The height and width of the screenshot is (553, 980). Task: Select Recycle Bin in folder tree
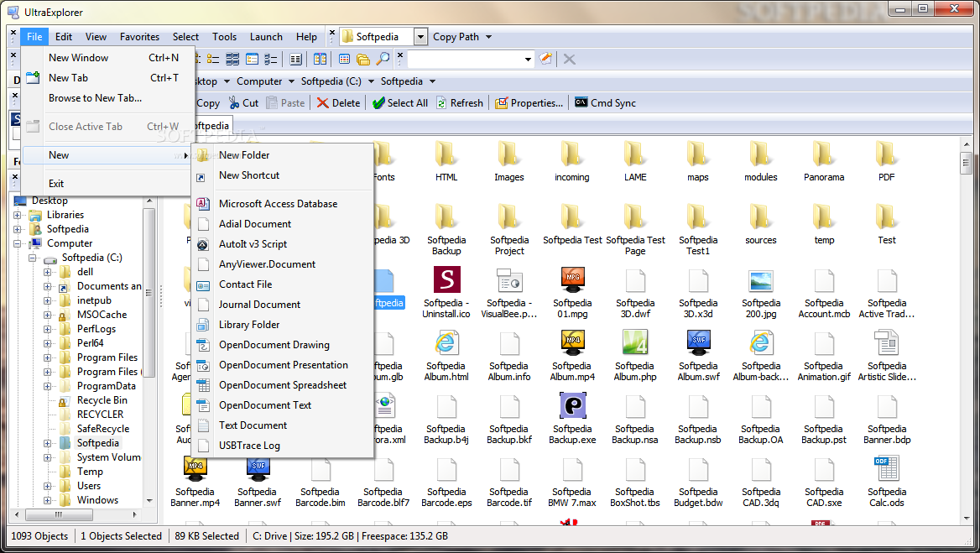(x=102, y=400)
